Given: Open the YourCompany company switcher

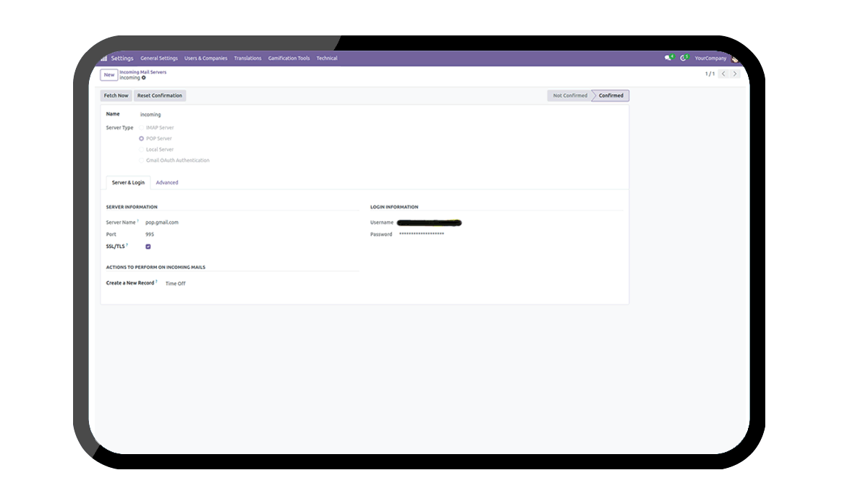Looking at the screenshot, I should tap(710, 59).
